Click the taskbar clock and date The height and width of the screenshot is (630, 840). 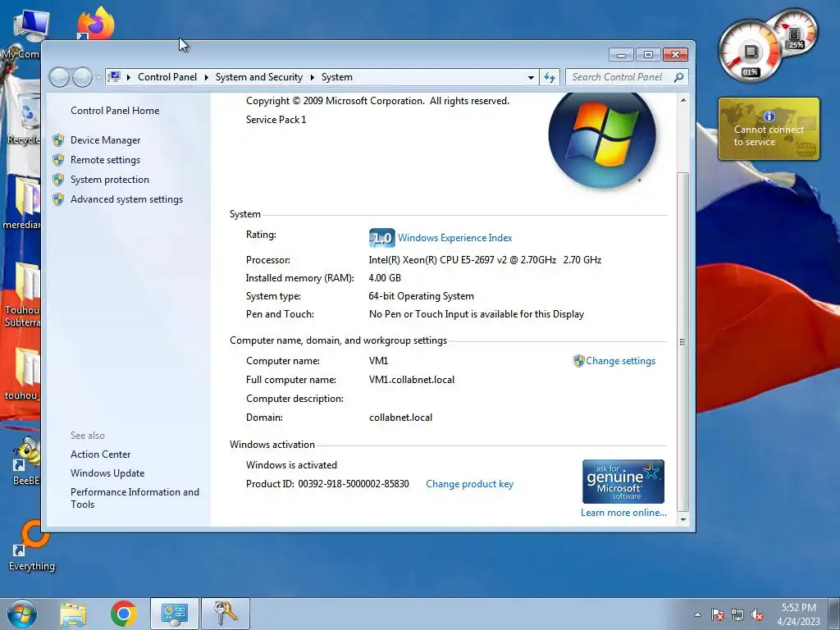(798, 614)
